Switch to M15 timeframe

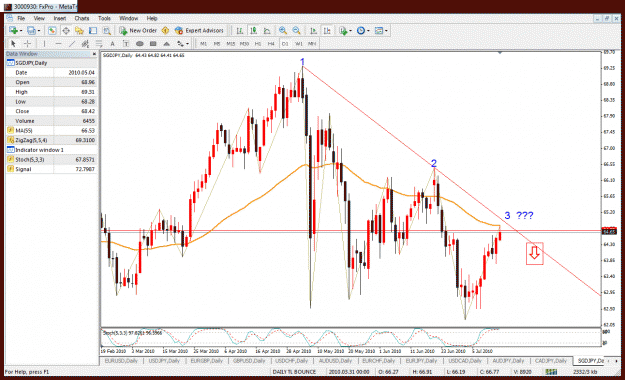click(x=230, y=43)
